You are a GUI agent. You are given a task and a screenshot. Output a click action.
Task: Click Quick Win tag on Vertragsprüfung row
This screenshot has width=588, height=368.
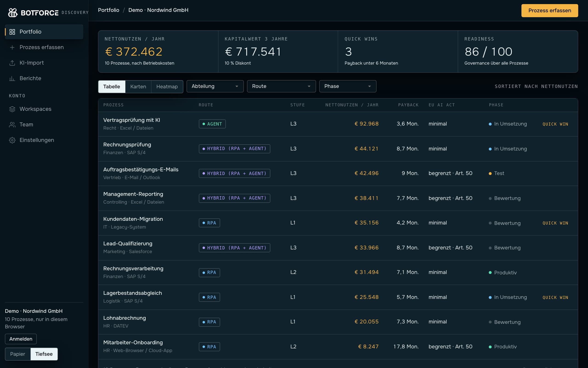coord(555,124)
